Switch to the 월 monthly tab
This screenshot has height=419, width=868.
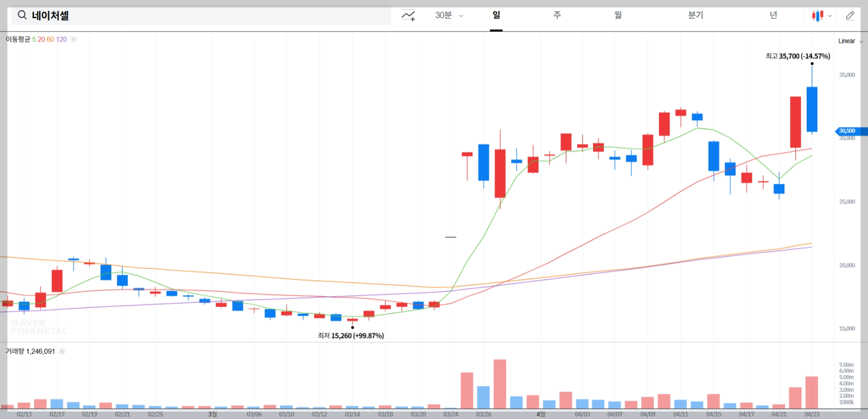click(x=618, y=15)
